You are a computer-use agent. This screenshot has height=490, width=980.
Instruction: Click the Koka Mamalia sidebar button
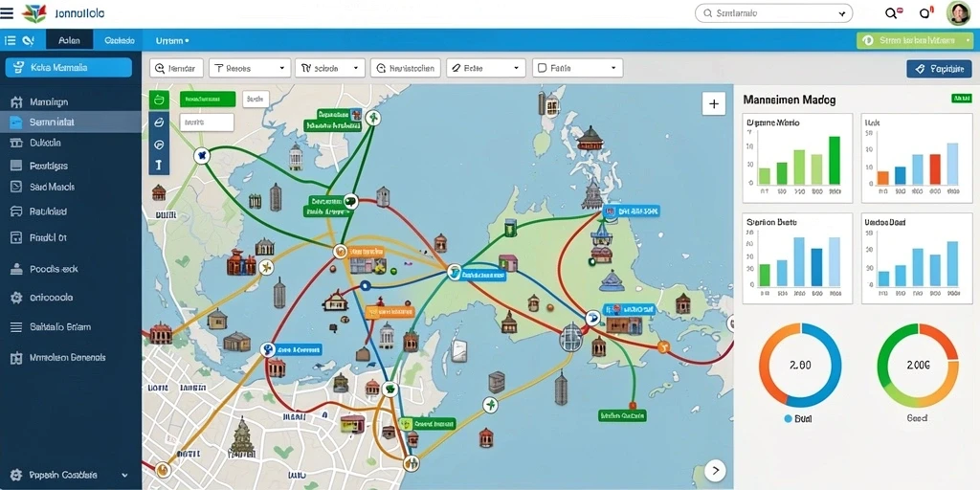(69, 68)
